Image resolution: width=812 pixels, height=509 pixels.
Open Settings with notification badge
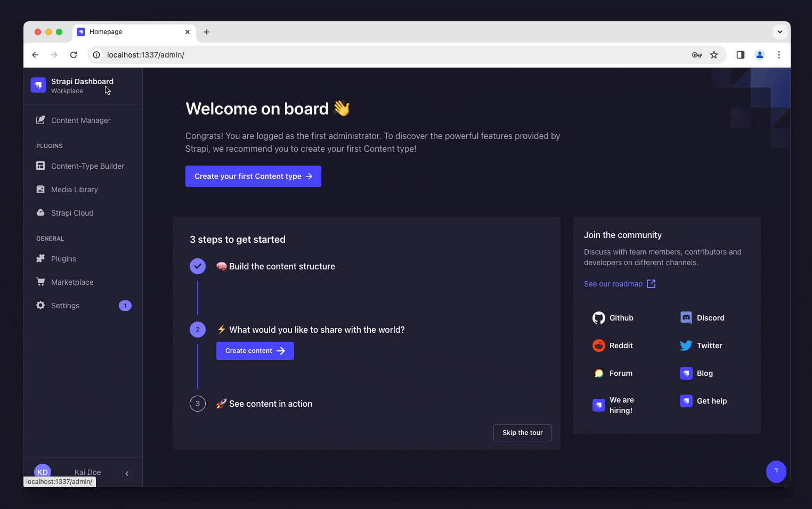pyautogui.click(x=65, y=306)
